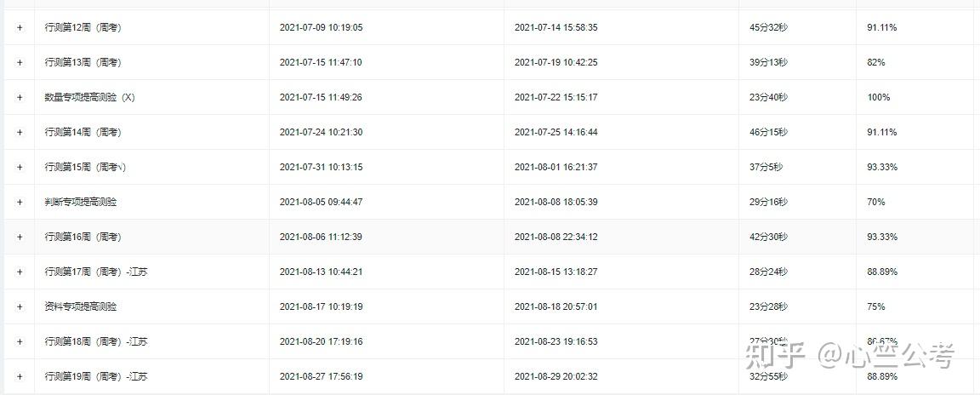Image resolution: width=980 pixels, height=395 pixels.
Task: Expand the 行测第12周（周考） row
Action: tap(20, 28)
